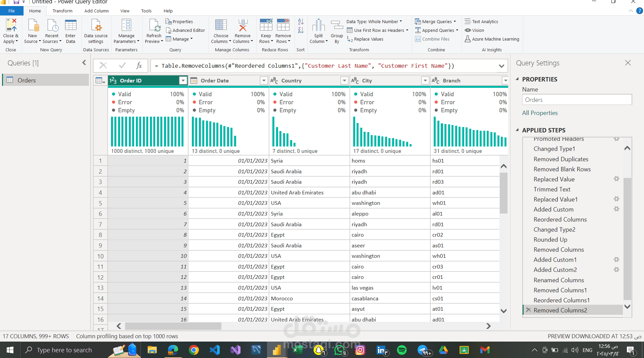Switch to the View tab
This screenshot has width=644, height=358.
[125, 11]
